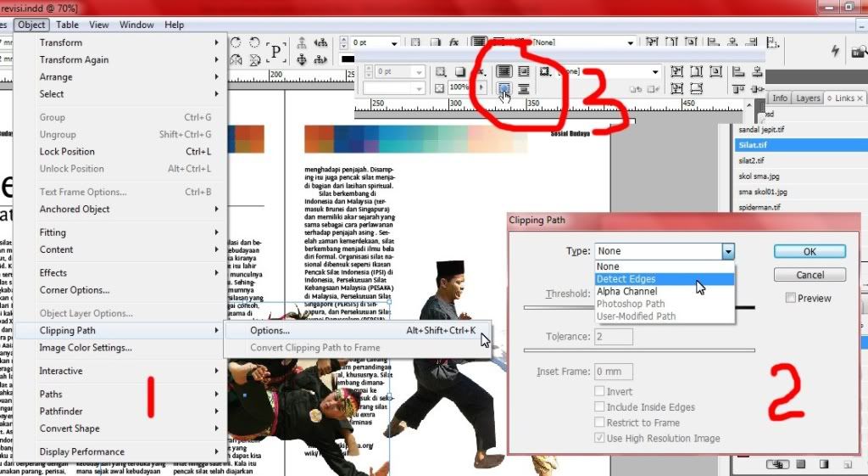Open the Type dropdown arrow
This screenshot has width=868, height=476.
pyautogui.click(x=728, y=251)
